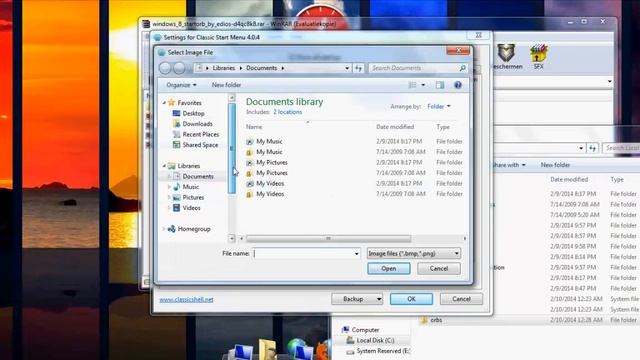Close the Select Image File dialog

(x=458, y=50)
